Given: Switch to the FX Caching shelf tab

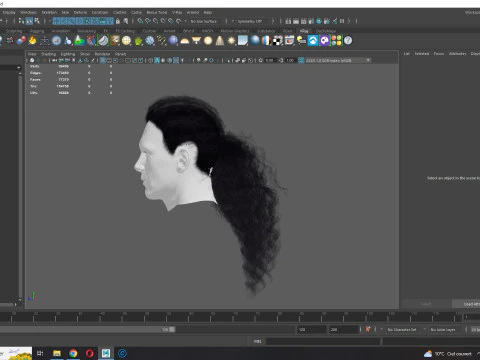Looking at the screenshot, I should [125, 31].
